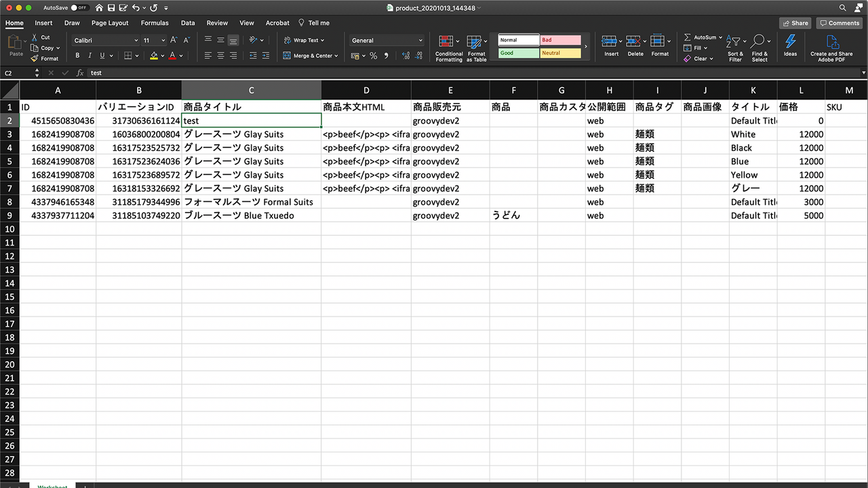Toggle the AutoSave switch
Image resolution: width=868 pixels, height=488 pixels.
coord(79,7)
